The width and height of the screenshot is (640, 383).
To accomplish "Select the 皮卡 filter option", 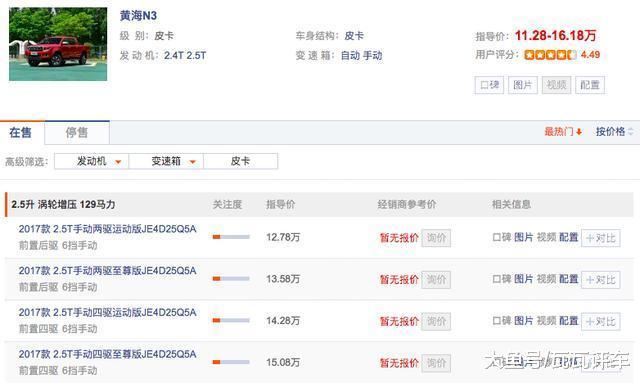I will click(240, 161).
